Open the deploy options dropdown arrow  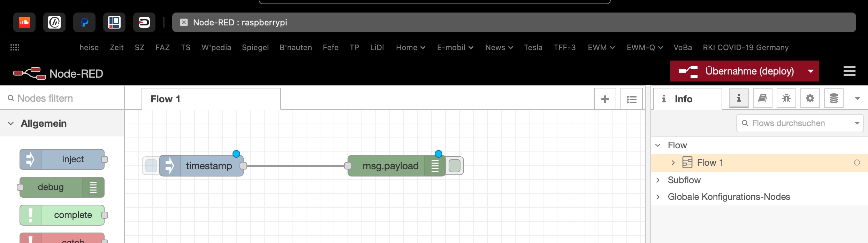pos(811,71)
